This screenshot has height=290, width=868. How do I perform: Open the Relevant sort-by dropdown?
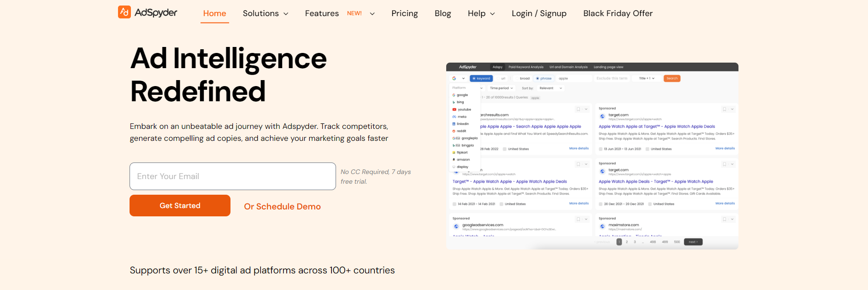(x=551, y=88)
